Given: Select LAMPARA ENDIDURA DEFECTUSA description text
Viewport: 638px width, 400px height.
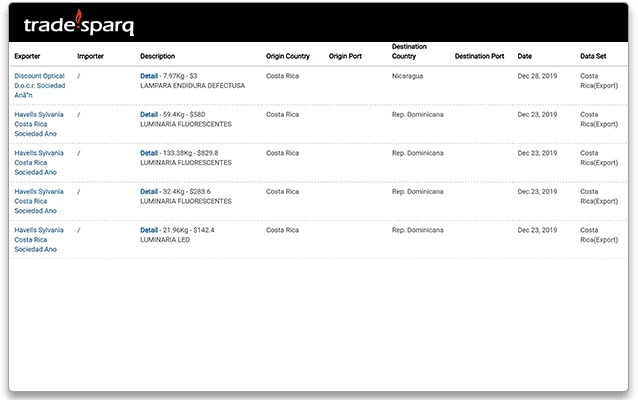Looking at the screenshot, I should click(x=192, y=86).
